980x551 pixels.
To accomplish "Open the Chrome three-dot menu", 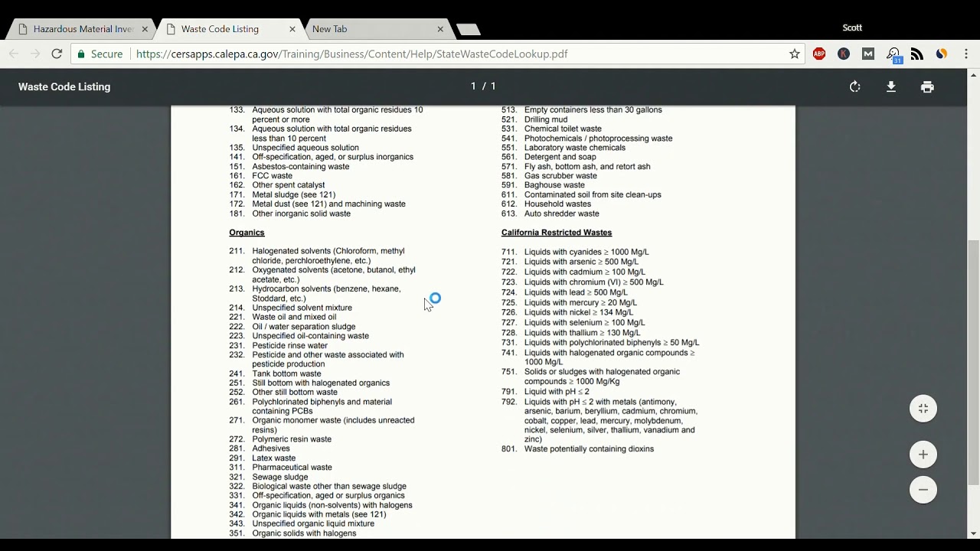I will click(x=966, y=54).
